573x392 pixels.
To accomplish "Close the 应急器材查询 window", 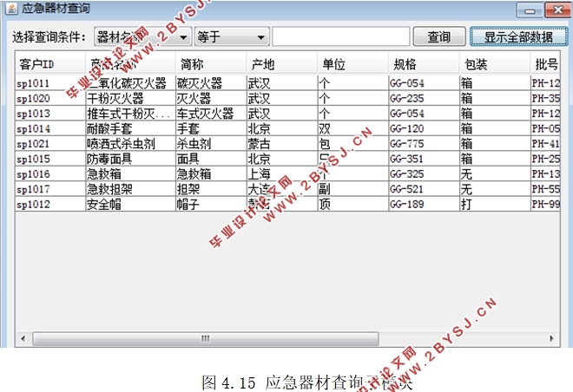I will (557, 10).
